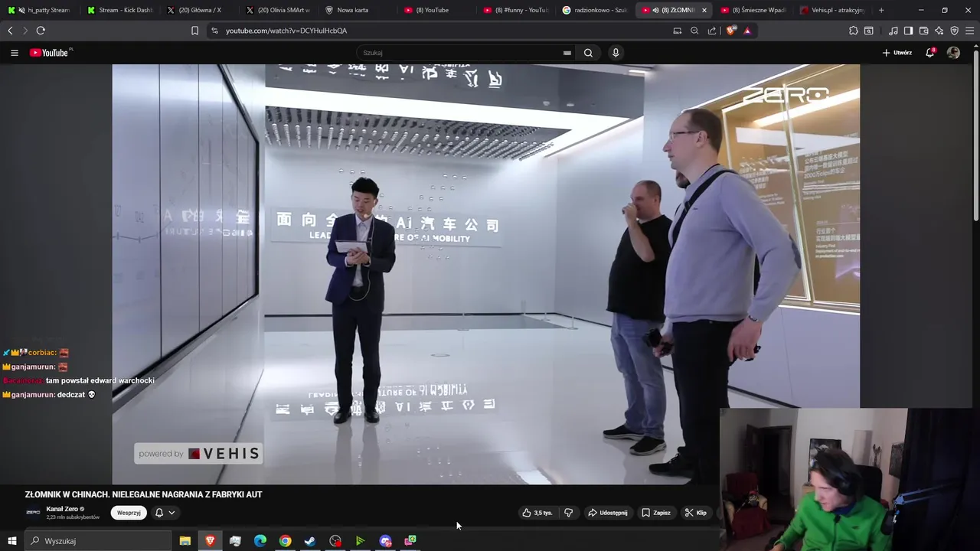Create a clip with the Klip button
Screen dimensions: 980x551
point(696,513)
